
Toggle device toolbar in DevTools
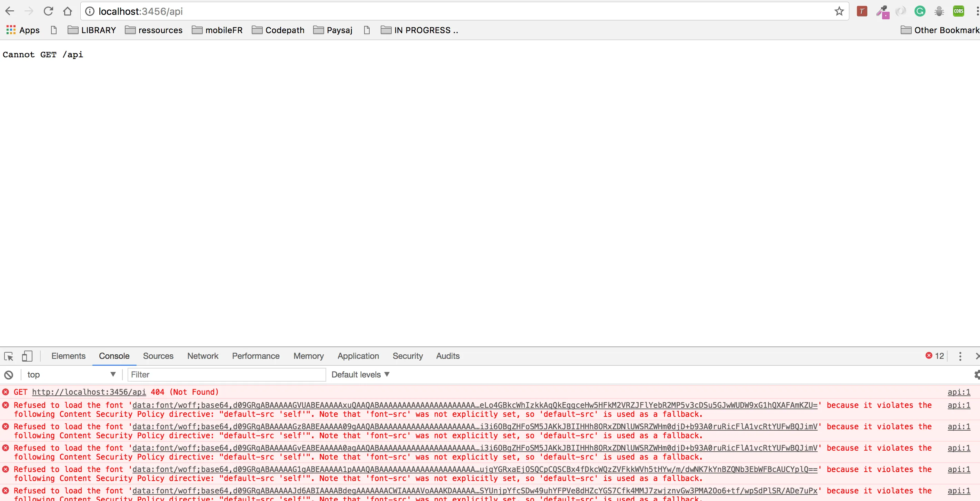pos(27,356)
